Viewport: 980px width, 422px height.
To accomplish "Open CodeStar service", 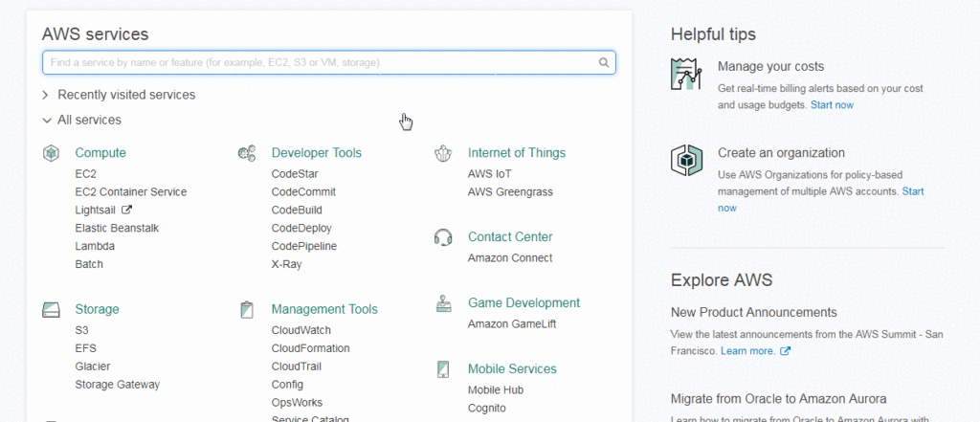I will (x=295, y=174).
